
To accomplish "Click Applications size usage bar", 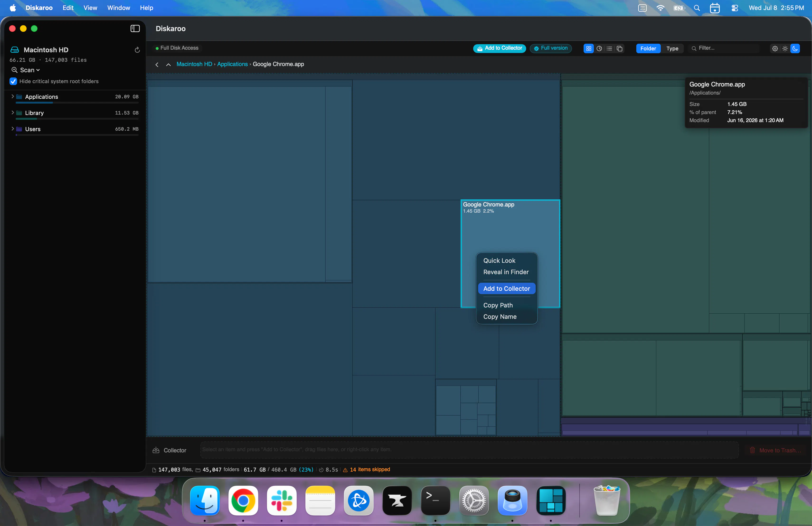I will [77, 103].
